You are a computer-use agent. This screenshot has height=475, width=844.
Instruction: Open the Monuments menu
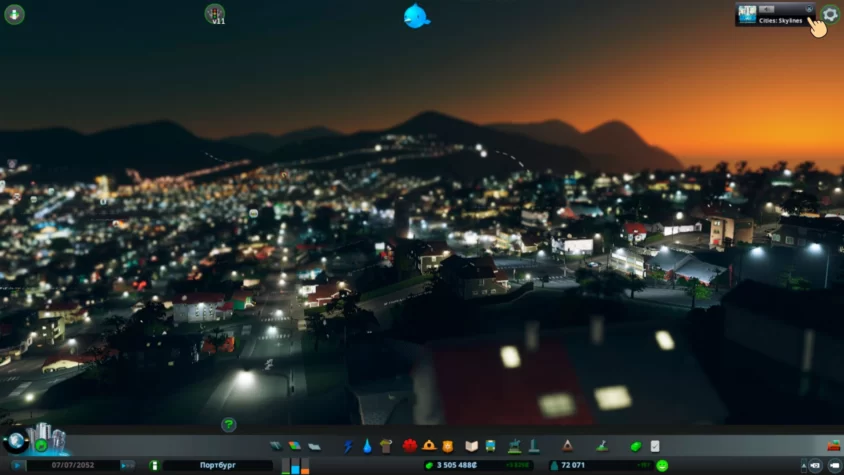(x=567, y=446)
